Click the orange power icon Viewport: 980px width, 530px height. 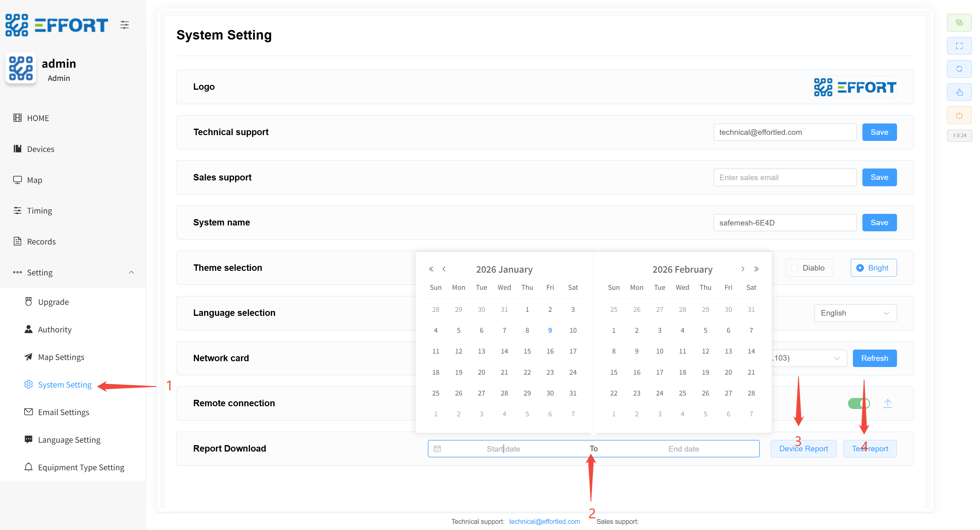point(959,115)
